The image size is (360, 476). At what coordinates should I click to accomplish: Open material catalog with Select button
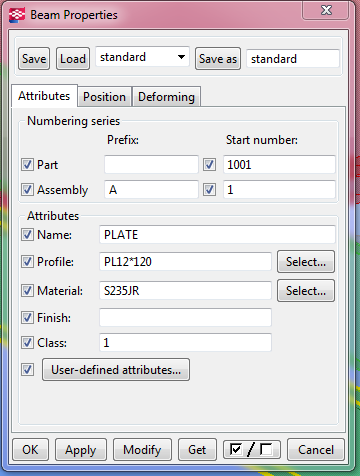click(x=306, y=291)
